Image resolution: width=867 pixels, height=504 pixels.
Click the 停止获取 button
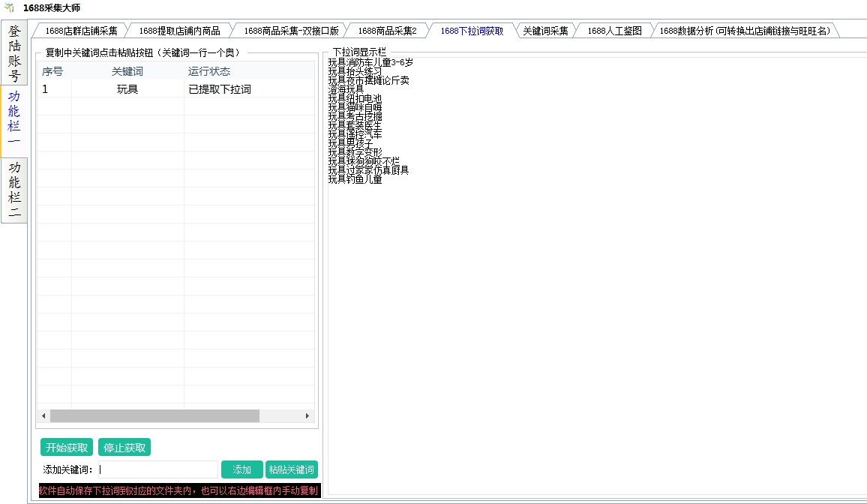(x=124, y=448)
